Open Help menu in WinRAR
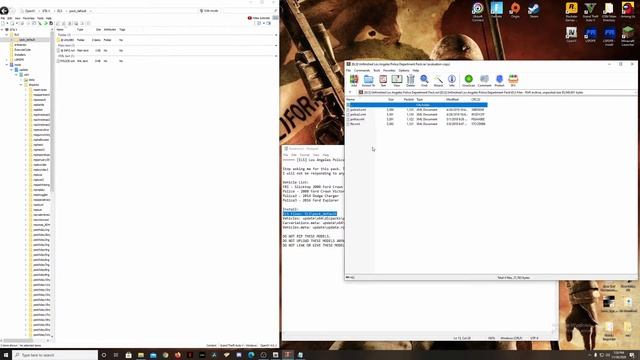Screen dimensions: 640x360 pyautogui.click(x=416, y=71)
